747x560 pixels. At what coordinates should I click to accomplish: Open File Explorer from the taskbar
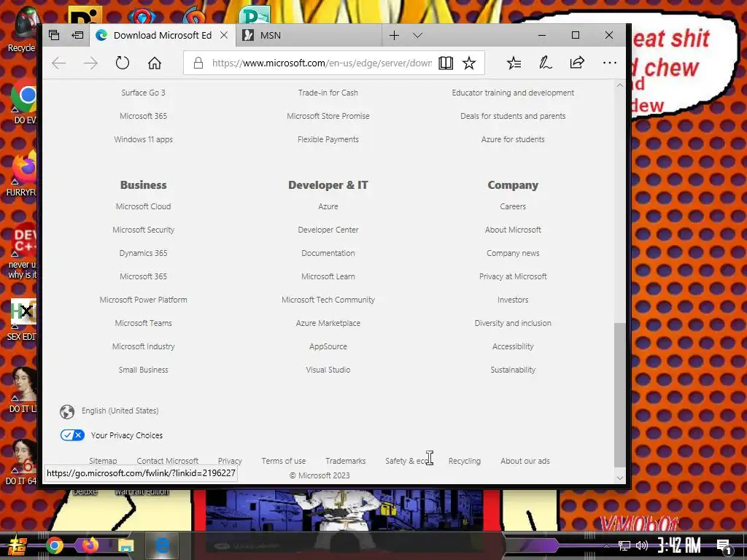click(125, 545)
